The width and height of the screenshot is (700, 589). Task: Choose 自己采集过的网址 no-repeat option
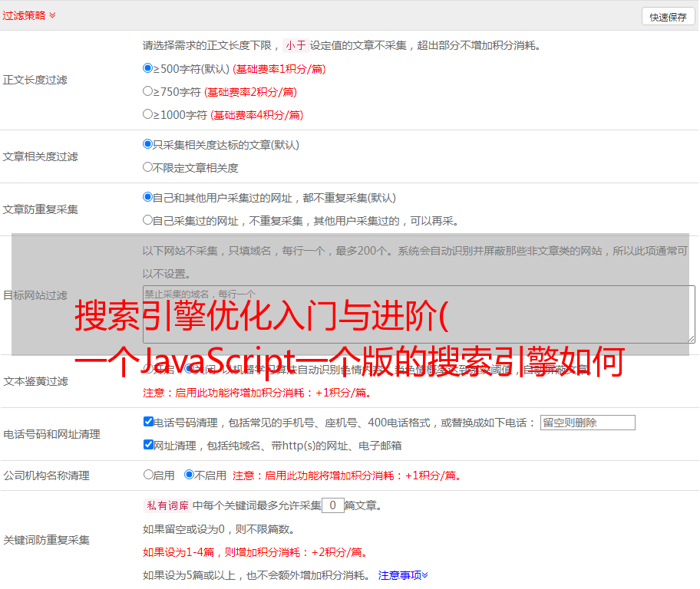pos(148,220)
